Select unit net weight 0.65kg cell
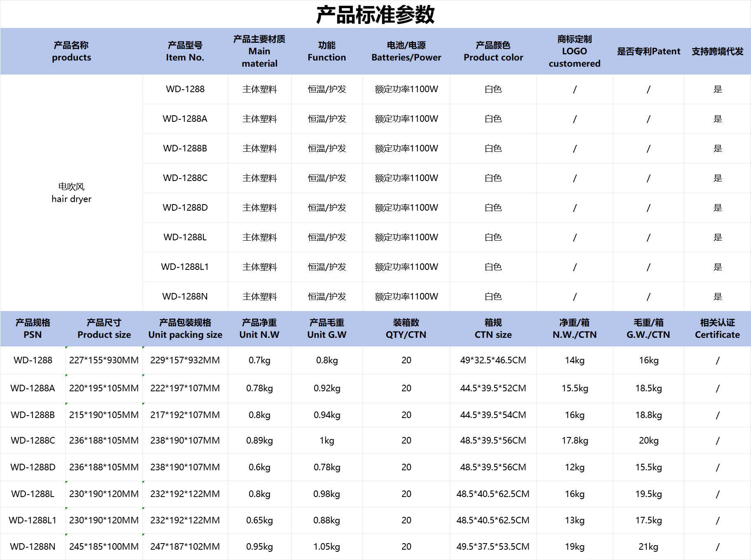The image size is (751, 560). (x=259, y=520)
